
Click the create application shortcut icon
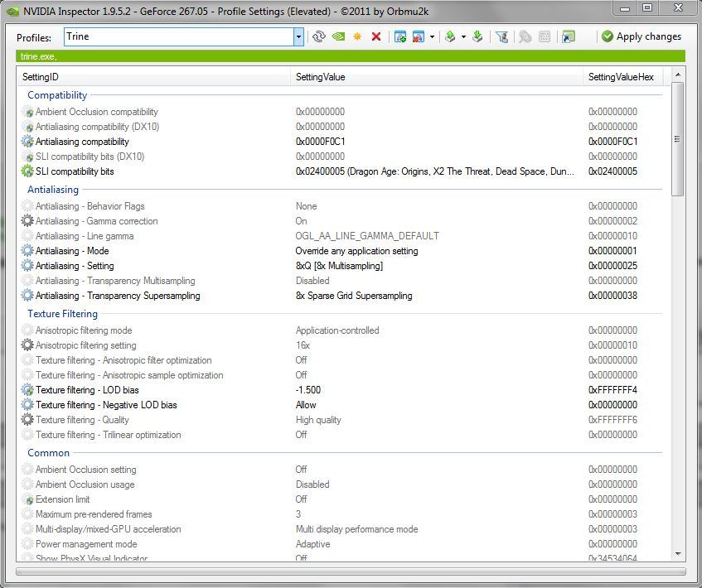[x=568, y=36]
